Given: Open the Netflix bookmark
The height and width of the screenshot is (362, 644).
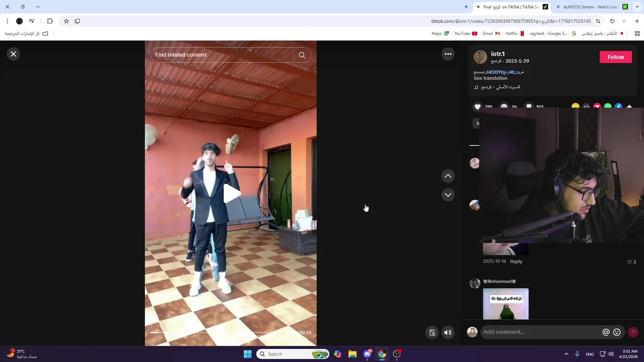Looking at the screenshot, I should (x=515, y=34).
